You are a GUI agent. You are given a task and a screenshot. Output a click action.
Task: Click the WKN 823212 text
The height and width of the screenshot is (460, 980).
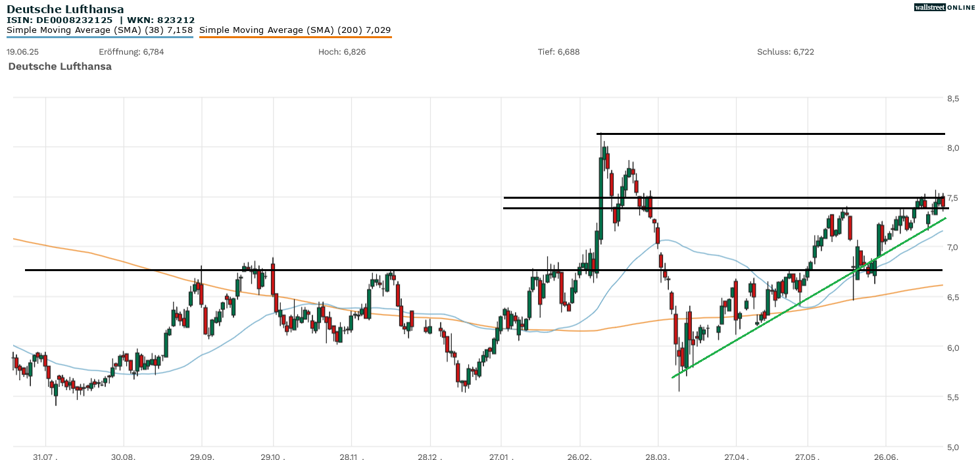click(161, 20)
